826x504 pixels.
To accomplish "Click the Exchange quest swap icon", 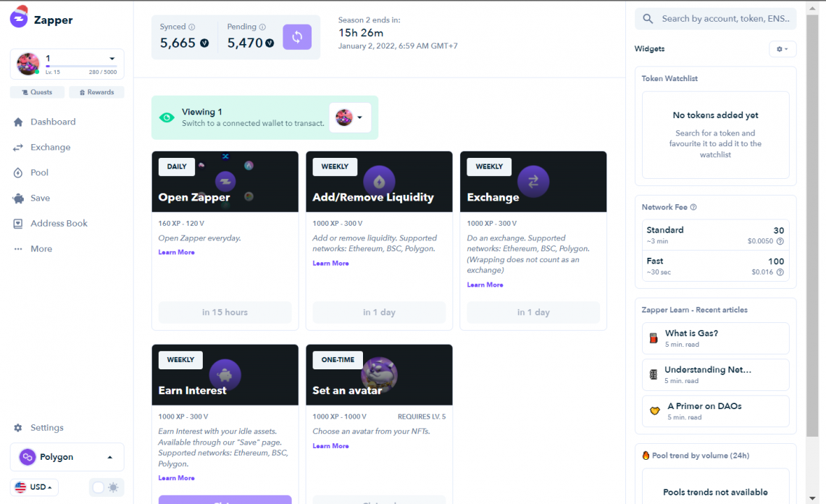I will tap(533, 182).
